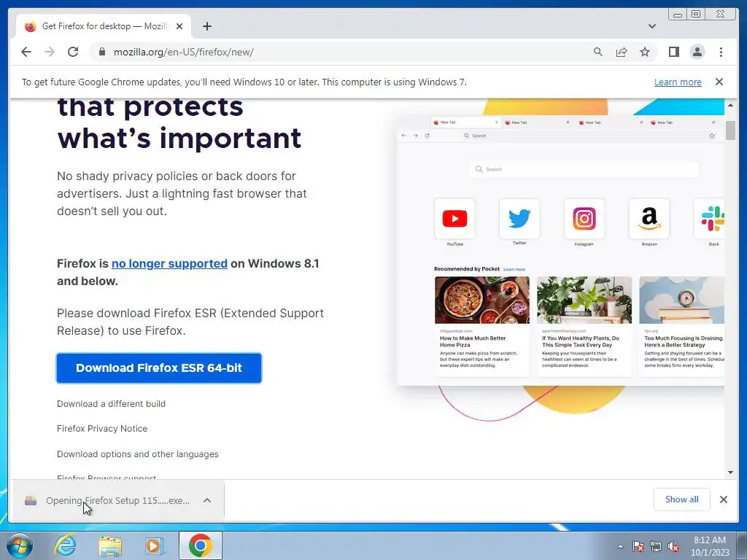Follow the Learn more link in infobar
The image size is (747, 560).
(x=678, y=82)
